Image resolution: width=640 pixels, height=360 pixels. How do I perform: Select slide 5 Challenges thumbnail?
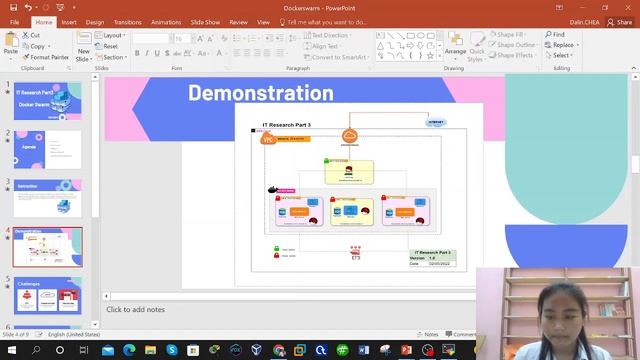click(48, 296)
